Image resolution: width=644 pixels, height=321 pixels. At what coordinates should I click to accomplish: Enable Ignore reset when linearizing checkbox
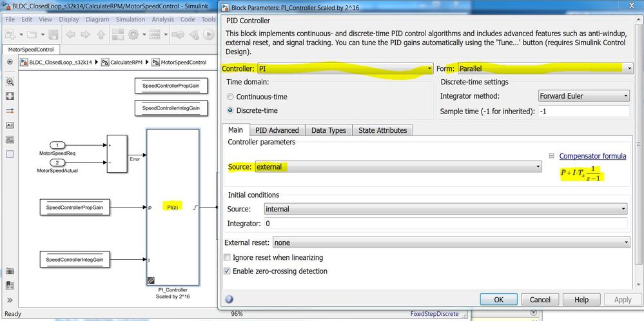click(x=227, y=258)
